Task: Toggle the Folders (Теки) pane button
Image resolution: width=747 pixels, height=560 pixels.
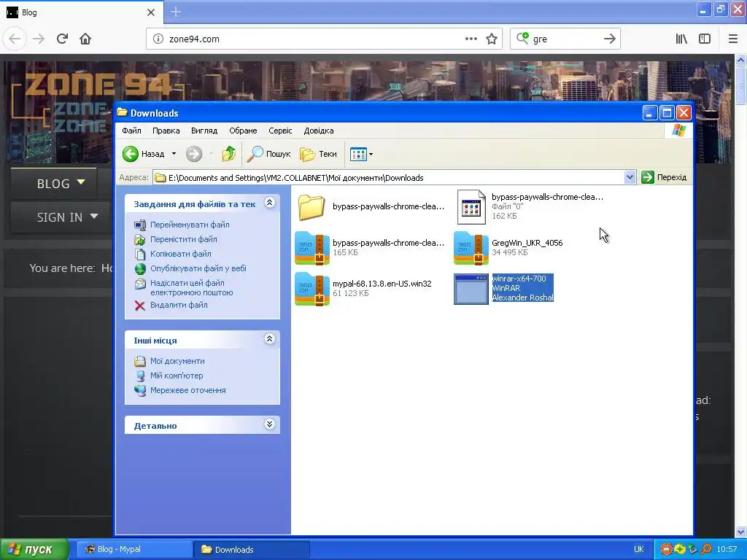Action: pos(318,154)
